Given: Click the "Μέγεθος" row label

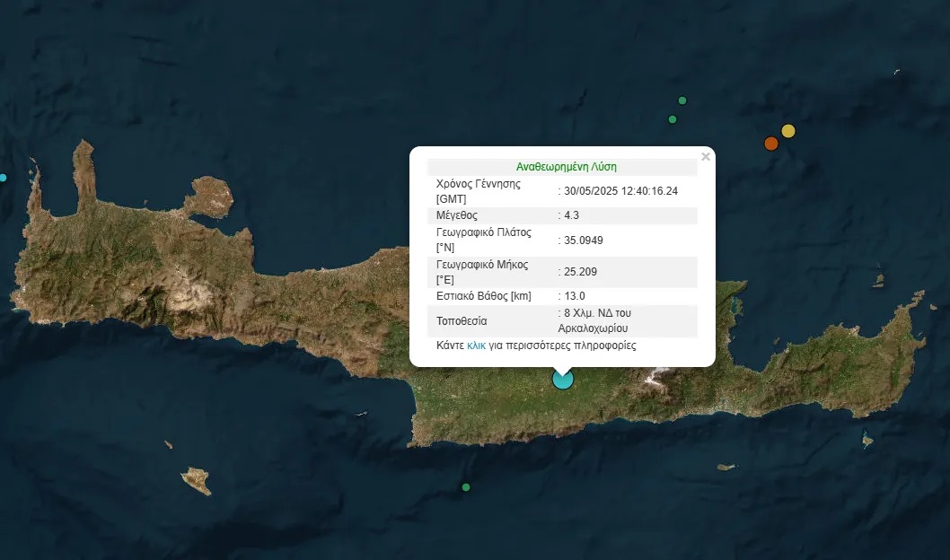Looking at the screenshot, I should point(456,215).
